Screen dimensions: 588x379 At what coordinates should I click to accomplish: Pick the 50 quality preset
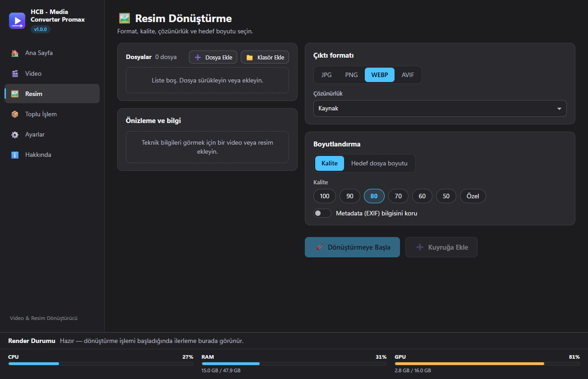pos(446,196)
